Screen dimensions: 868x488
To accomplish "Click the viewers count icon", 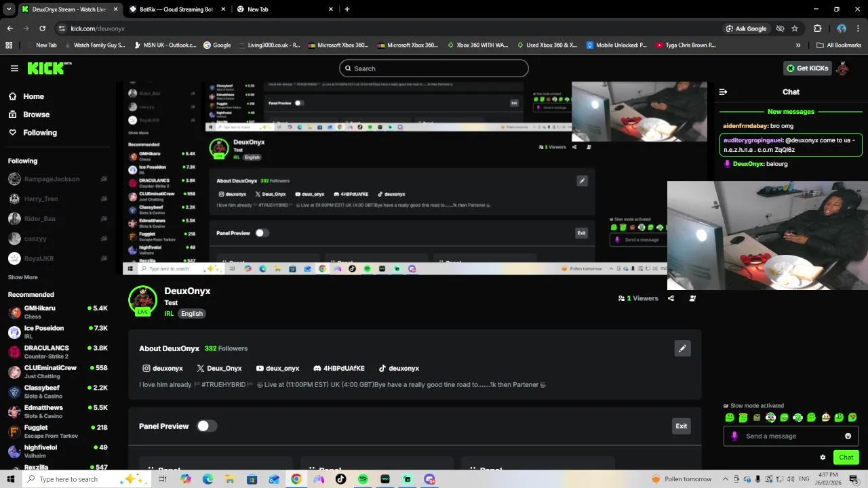I will (621, 298).
